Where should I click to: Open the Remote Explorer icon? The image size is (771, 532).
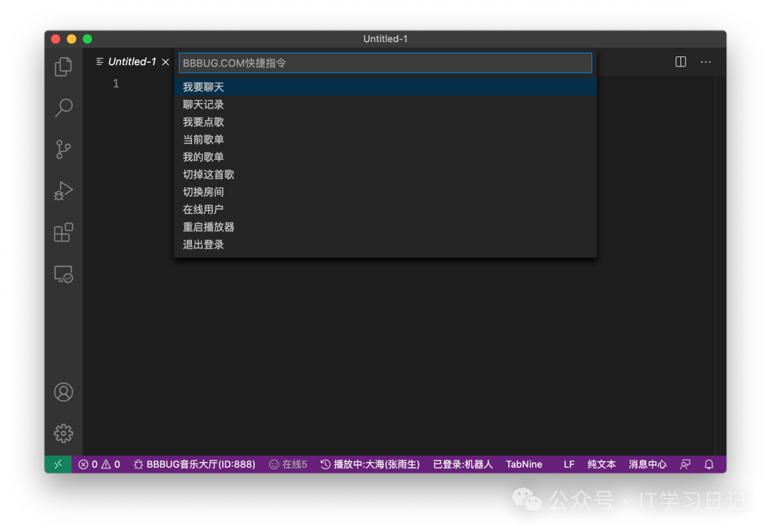click(64, 274)
